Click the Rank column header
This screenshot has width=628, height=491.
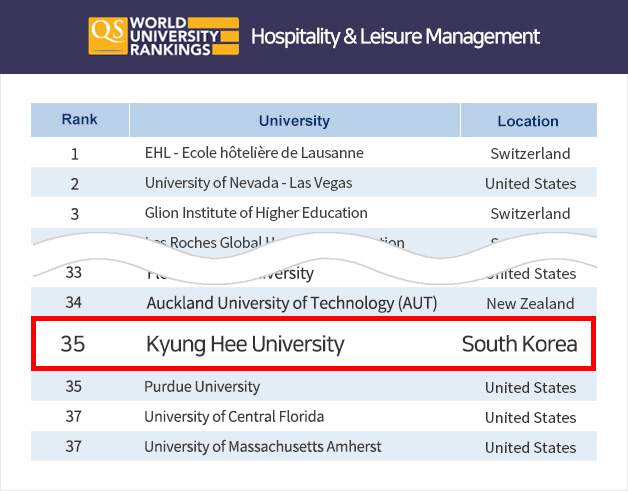tap(80, 120)
